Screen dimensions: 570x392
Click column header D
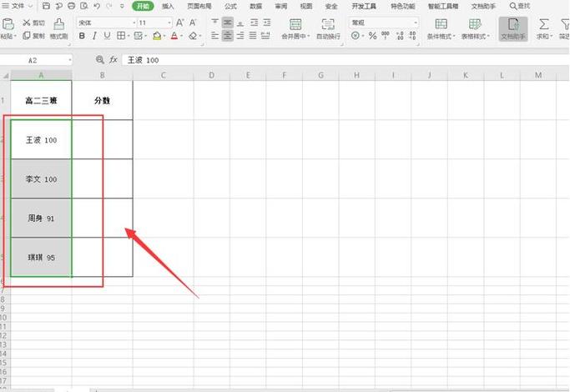point(212,75)
